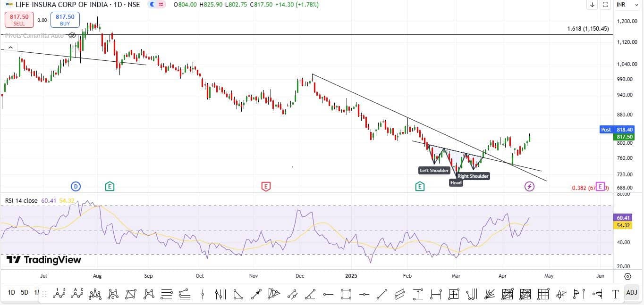Click the purple lightning event marker
The width and height of the screenshot is (644, 305).
click(x=529, y=187)
